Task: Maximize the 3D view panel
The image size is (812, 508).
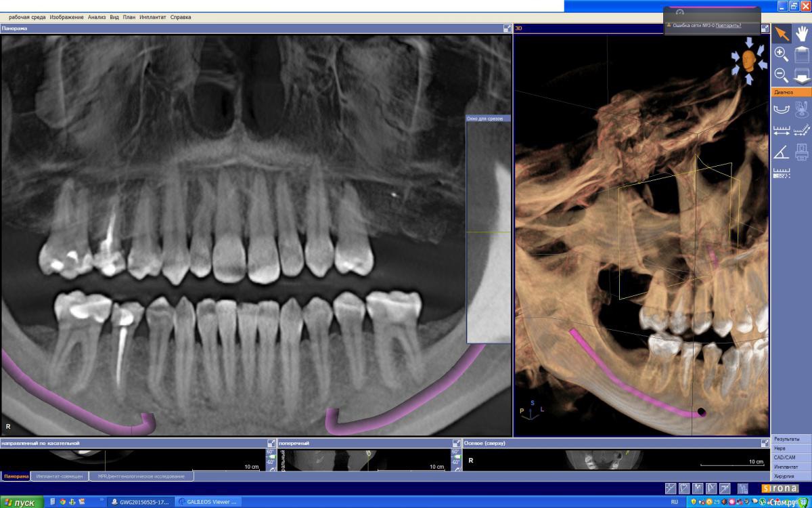Action: pyautogui.click(x=765, y=28)
